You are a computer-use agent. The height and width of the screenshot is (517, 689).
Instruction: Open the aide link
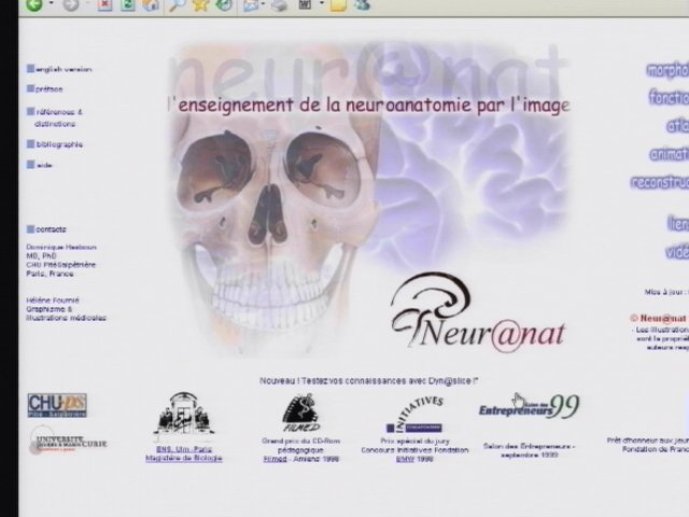coord(40,165)
